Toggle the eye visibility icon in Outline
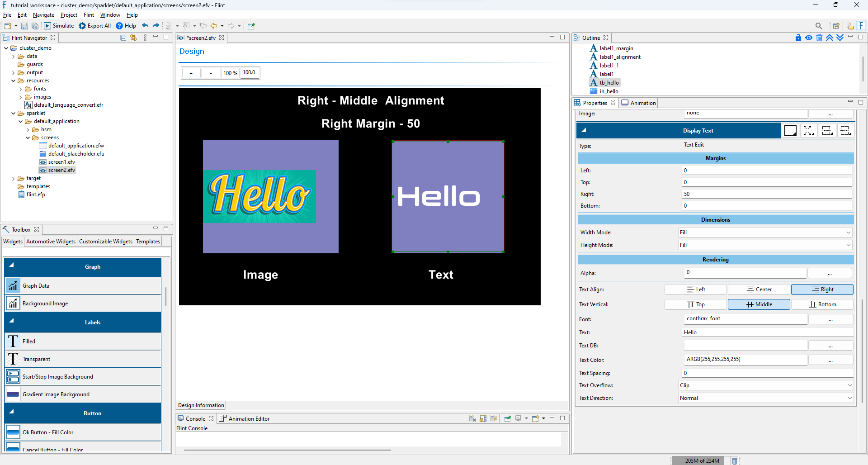868x465 pixels. click(808, 38)
